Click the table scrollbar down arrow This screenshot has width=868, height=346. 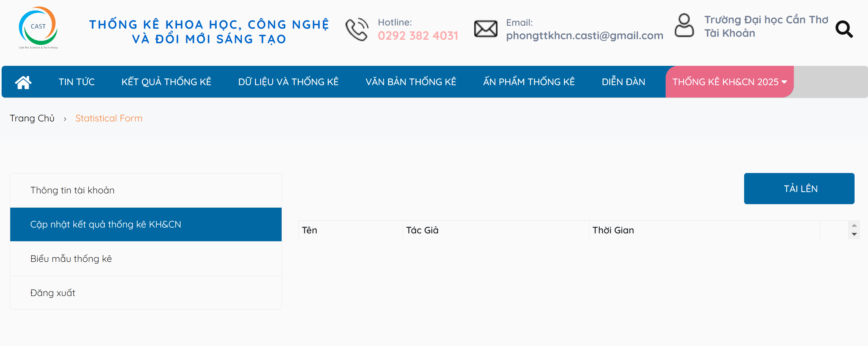pos(854,234)
